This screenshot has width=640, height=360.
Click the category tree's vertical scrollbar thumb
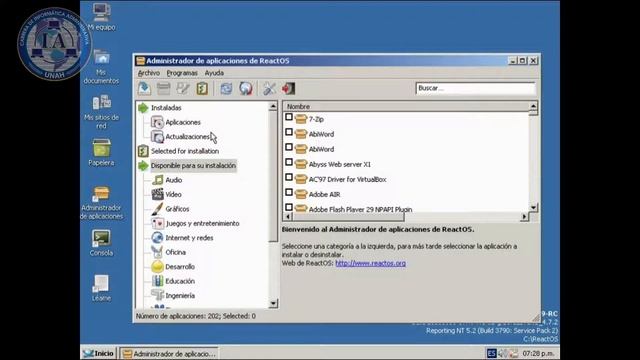point(273,176)
